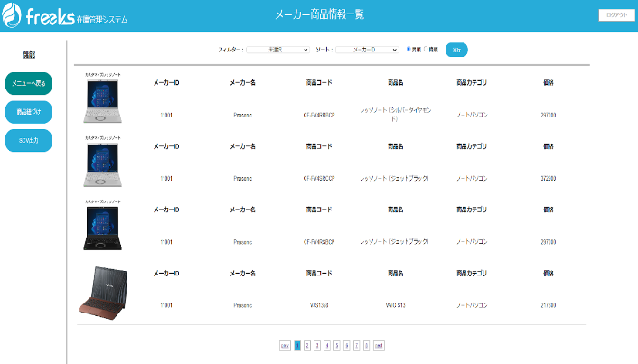Jump to pagination page 7
The image size is (638, 364).
(x=356, y=346)
